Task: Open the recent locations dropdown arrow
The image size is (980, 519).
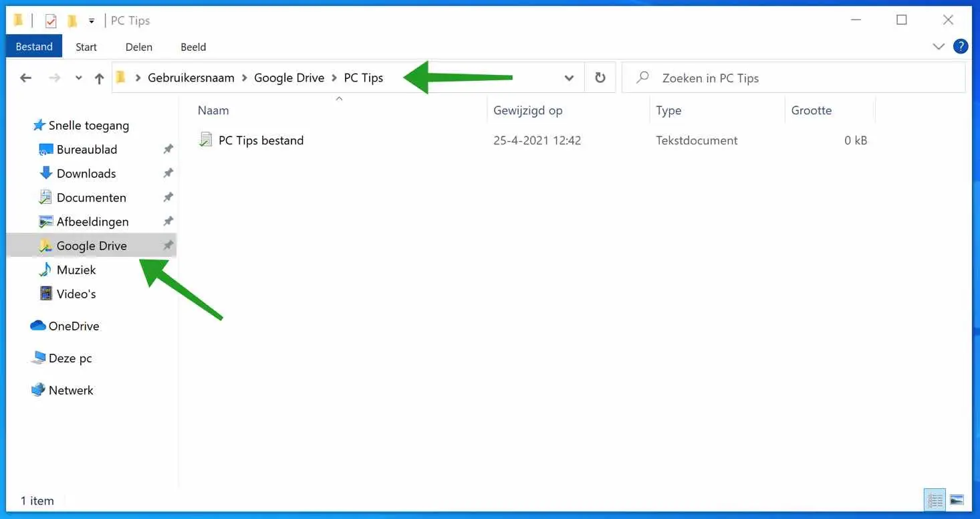Action: coord(78,78)
